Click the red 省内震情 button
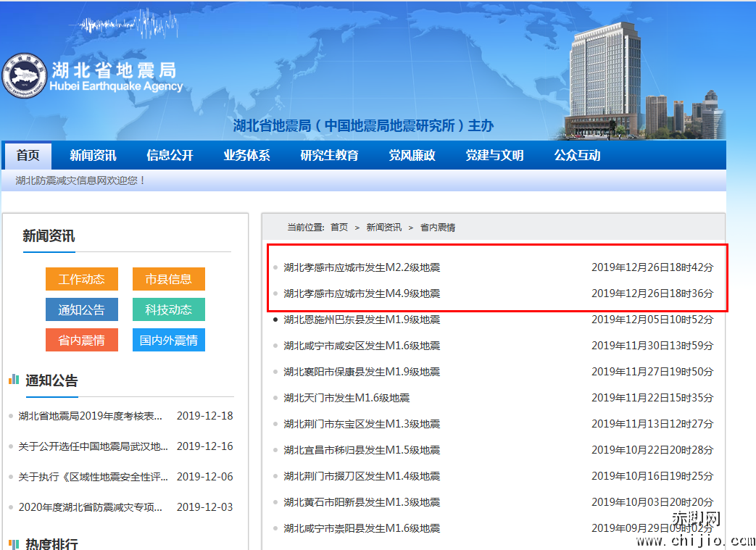 (81, 340)
